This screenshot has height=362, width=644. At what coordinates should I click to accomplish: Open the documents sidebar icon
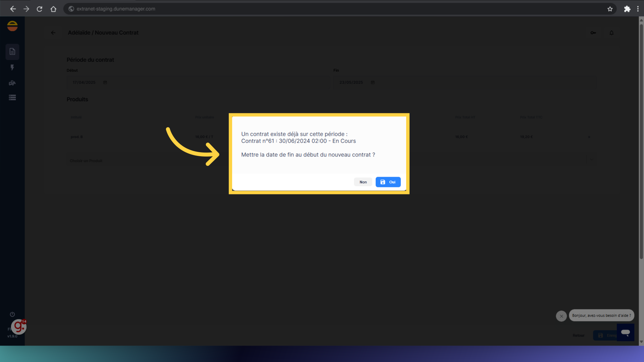(x=12, y=52)
